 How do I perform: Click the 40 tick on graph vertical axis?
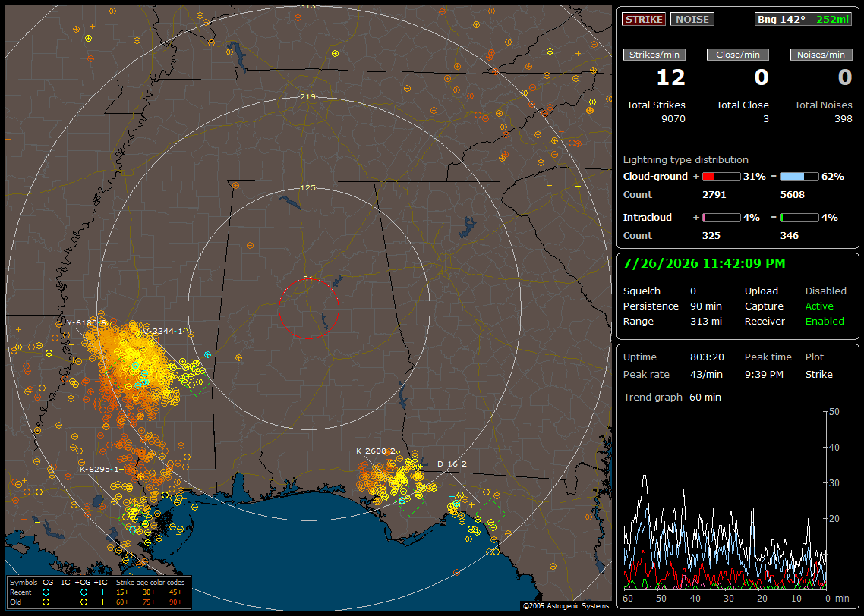click(x=834, y=448)
